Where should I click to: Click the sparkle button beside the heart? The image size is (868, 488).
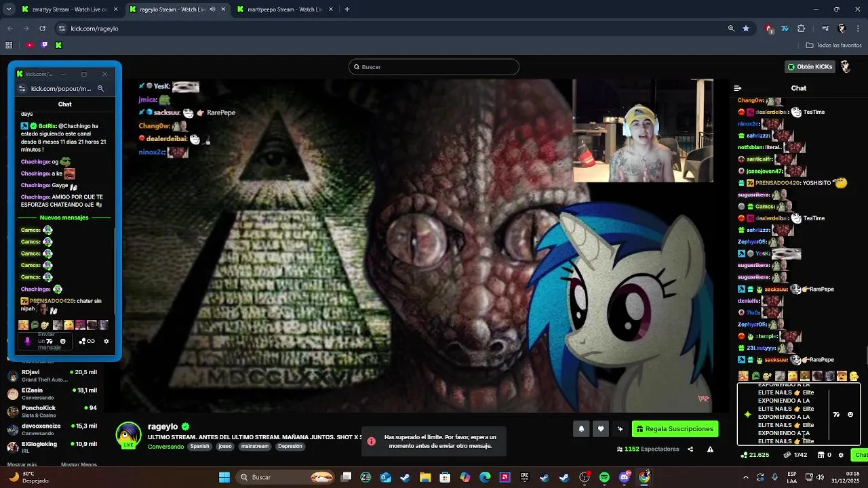pos(620,428)
